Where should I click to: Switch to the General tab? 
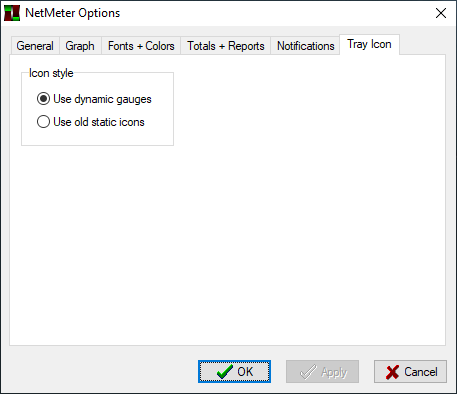pos(35,46)
